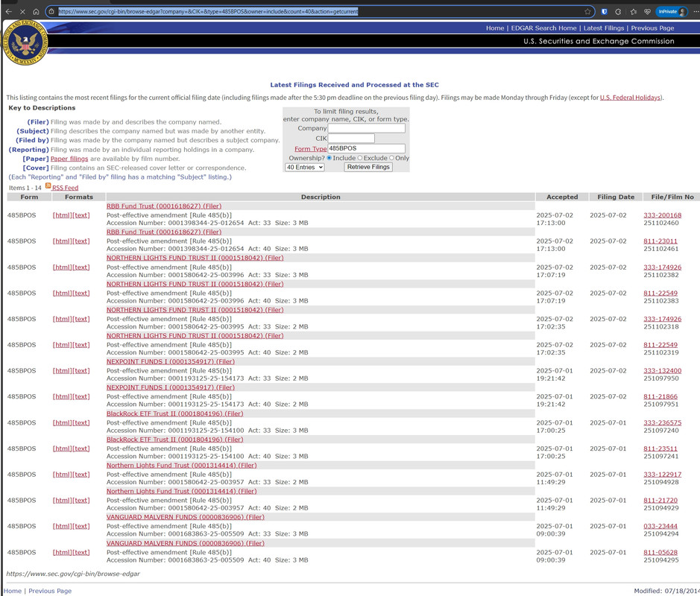Open the File number 033-23444 link
The height and width of the screenshot is (596, 700).
point(660,526)
